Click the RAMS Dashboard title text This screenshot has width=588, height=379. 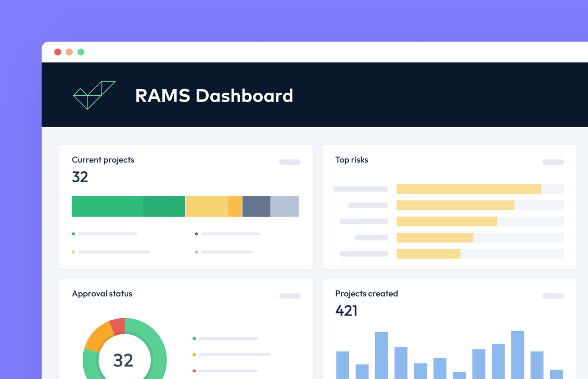[214, 96]
